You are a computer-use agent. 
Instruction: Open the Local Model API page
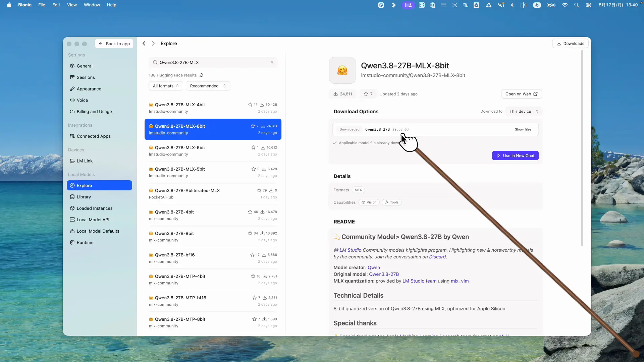click(x=99, y=220)
